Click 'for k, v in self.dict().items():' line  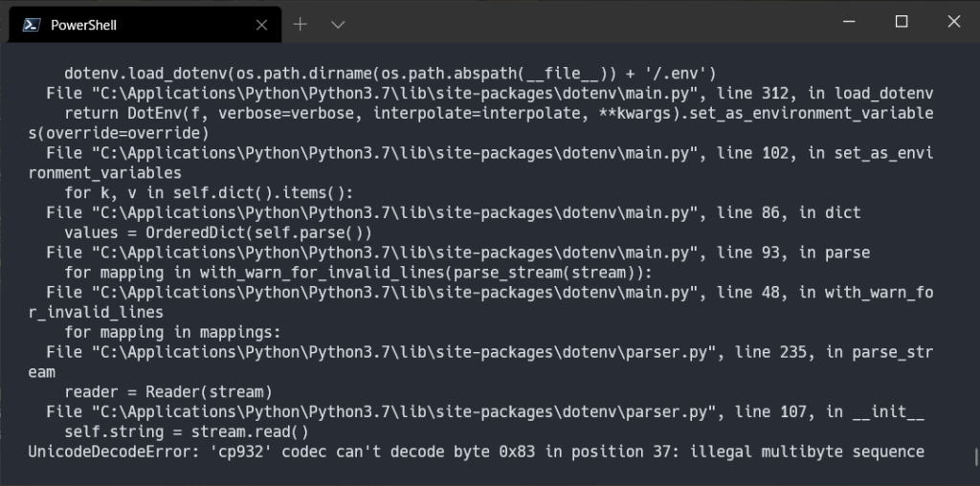209,193
